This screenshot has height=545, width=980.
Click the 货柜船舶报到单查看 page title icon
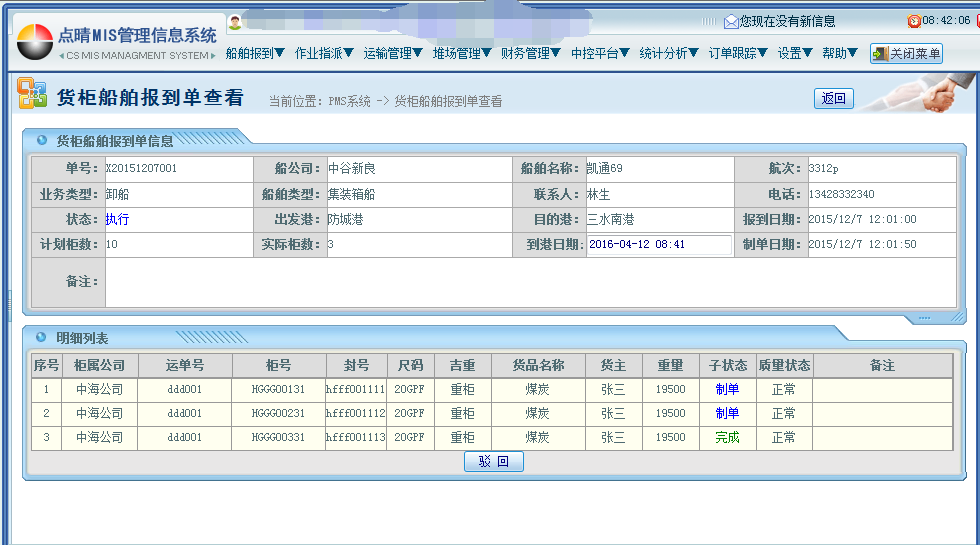click(32, 94)
